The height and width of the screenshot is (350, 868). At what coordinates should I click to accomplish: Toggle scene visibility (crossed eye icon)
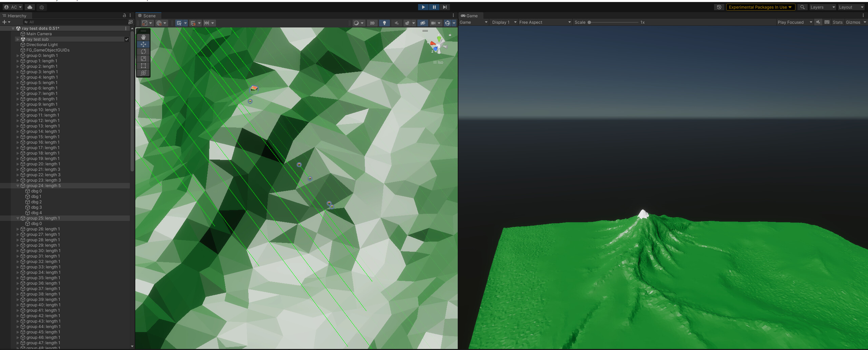pos(423,23)
